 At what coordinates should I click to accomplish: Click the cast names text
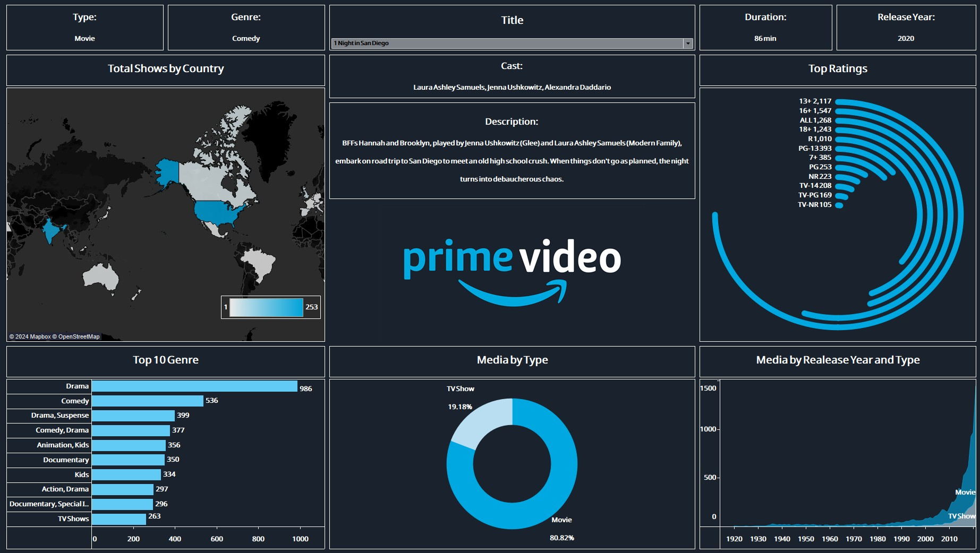point(512,88)
